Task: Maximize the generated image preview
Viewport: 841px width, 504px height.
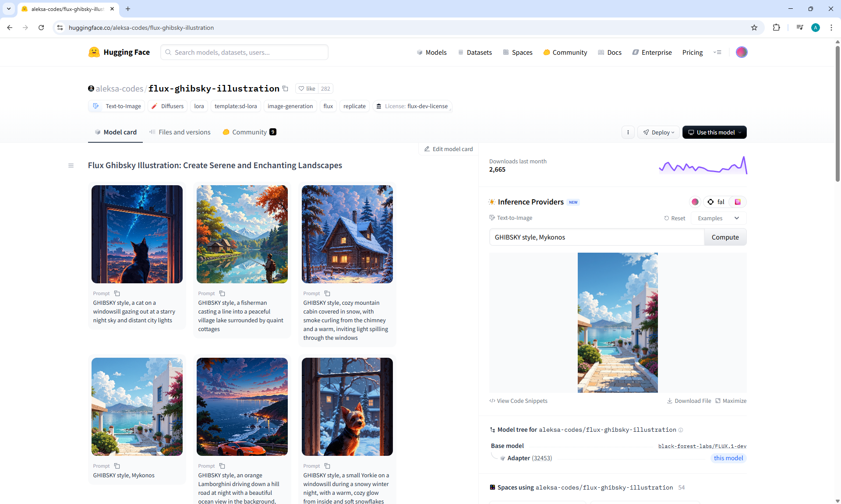Action: 731,401
